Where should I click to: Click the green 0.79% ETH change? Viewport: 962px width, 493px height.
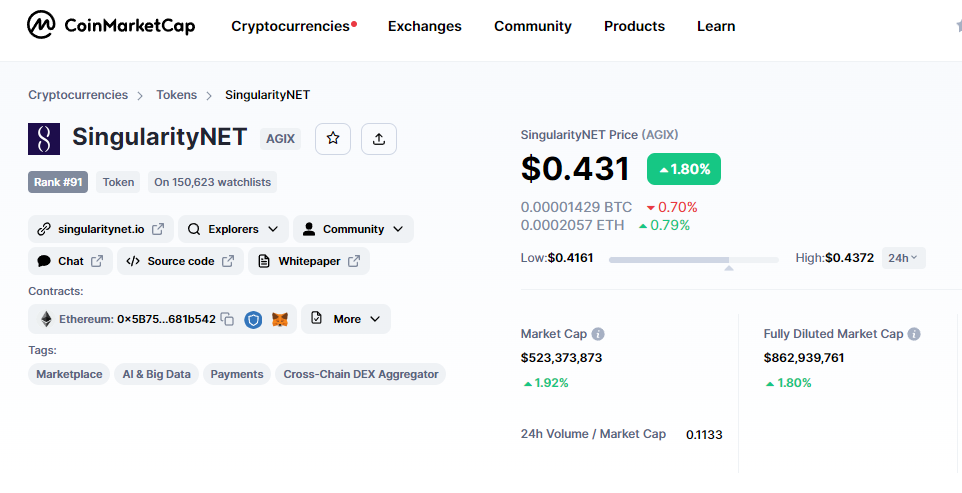pos(664,225)
